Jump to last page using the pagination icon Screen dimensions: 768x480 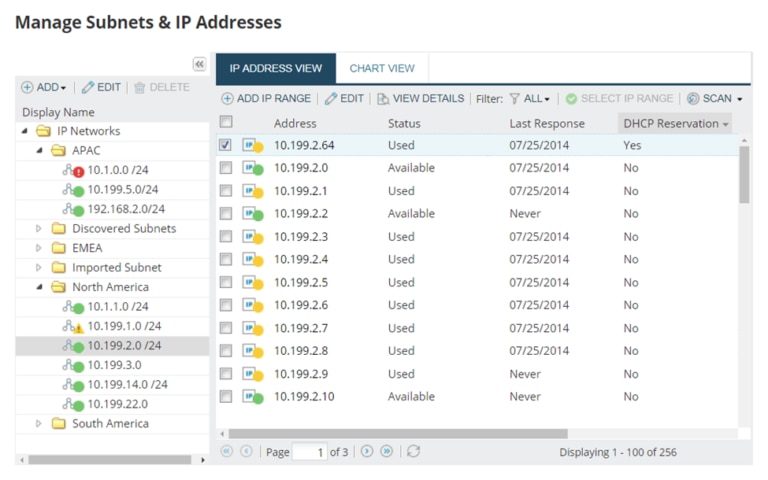click(x=387, y=452)
